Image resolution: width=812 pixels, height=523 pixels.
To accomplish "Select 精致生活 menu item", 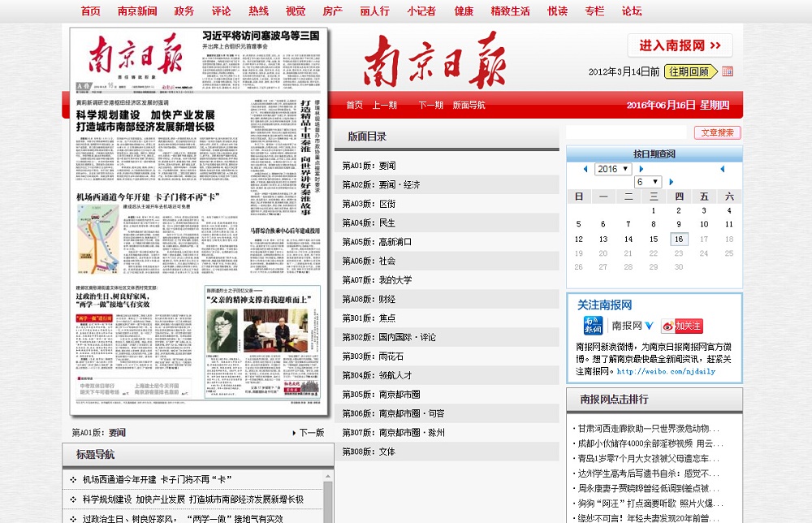I will click(x=510, y=11).
